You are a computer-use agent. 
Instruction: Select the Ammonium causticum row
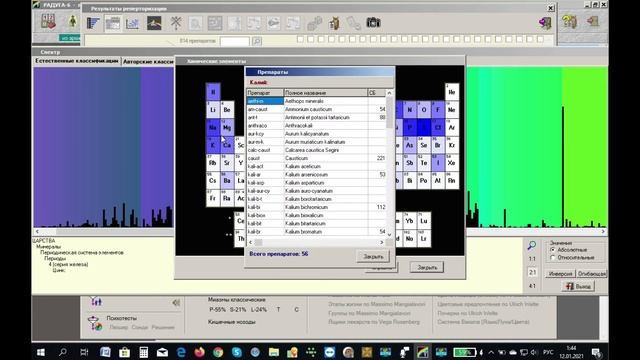316,109
